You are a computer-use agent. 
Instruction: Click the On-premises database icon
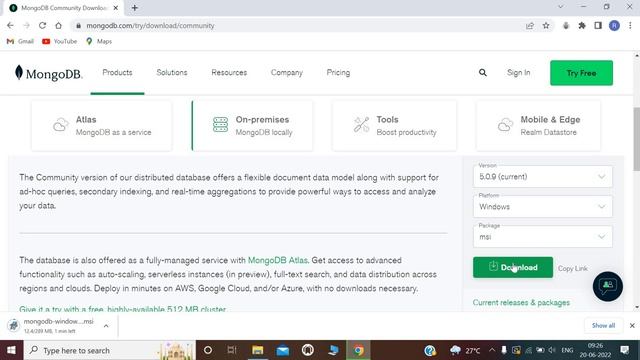pyautogui.click(x=220, y=124)
